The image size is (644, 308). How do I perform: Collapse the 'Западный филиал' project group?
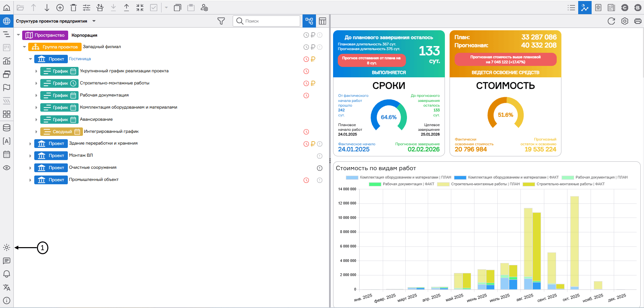point(24,47)
